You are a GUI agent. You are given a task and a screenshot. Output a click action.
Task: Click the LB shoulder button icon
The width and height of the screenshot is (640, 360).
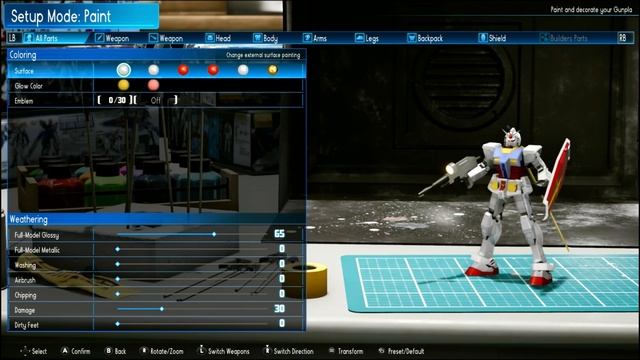tap(13, 38)
